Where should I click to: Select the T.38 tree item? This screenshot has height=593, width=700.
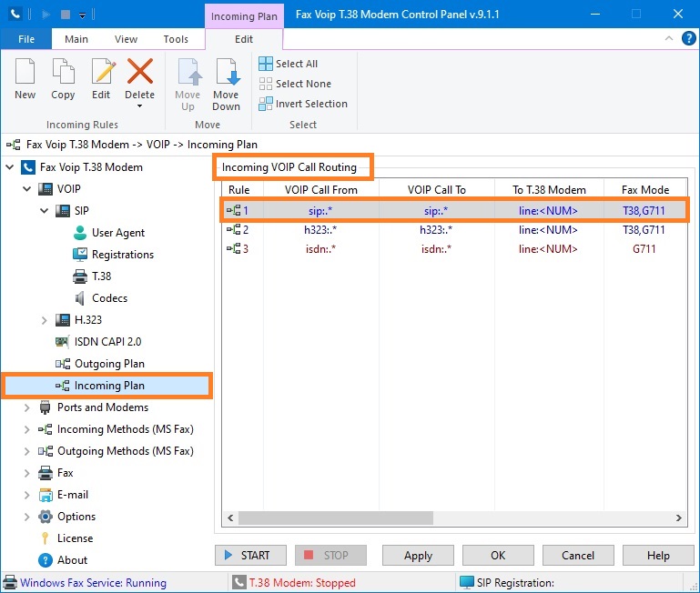point(92,276)
